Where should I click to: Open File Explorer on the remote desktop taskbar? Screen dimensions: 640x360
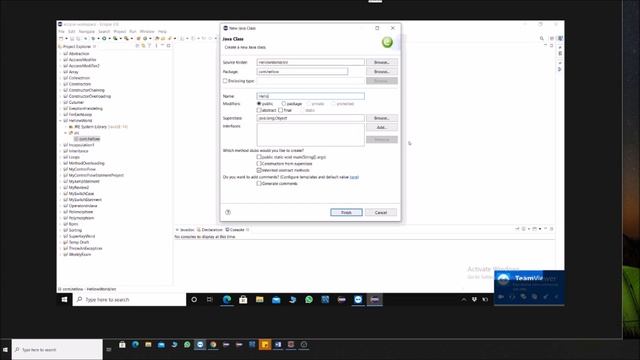(x=260, y=300)
